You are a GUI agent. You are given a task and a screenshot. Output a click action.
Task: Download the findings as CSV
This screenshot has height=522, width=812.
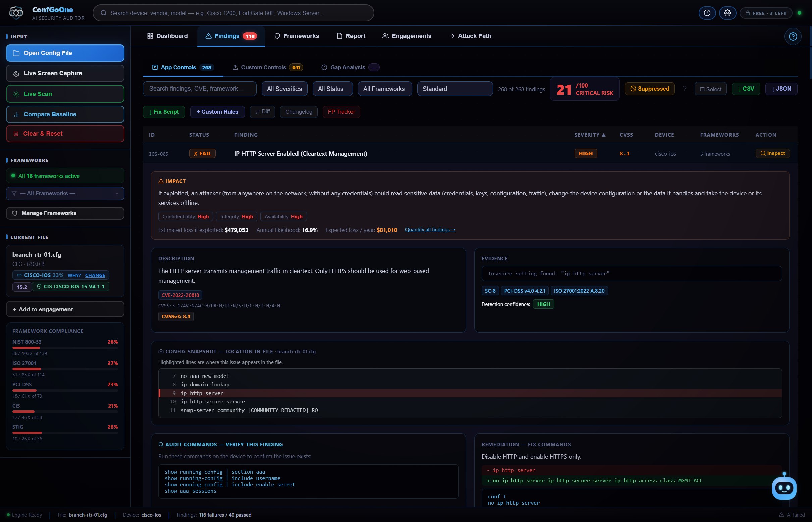click(x=746, y=89)
